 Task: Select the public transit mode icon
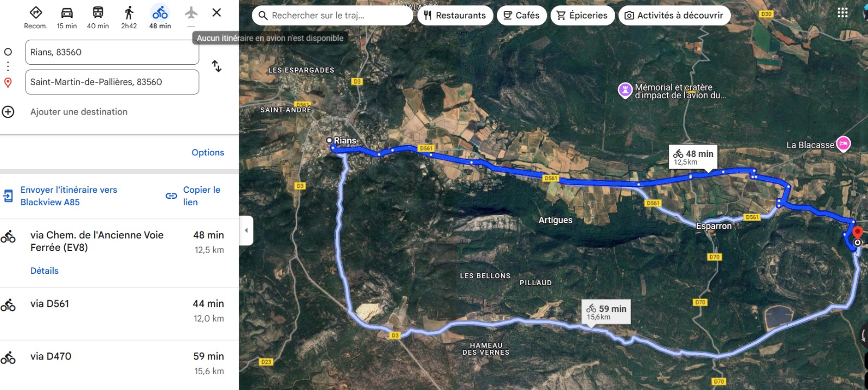click(x=98, y=13)
